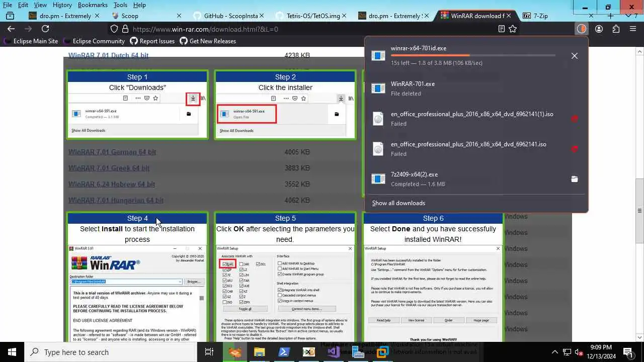The image size is (644, 362).
Task: Go back using the browser back arrow
Action: click(11, 29)
